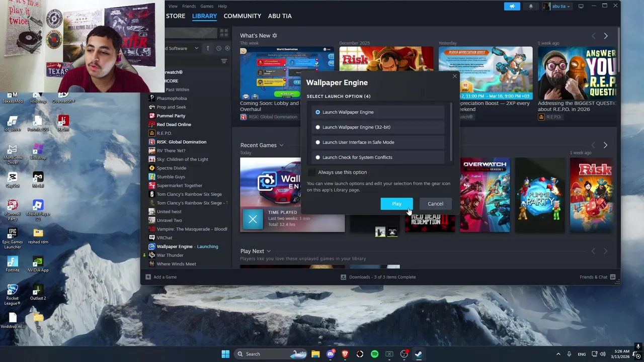
Task: Select Phasmophobia in the library list
Action: (x=172, y=99)
